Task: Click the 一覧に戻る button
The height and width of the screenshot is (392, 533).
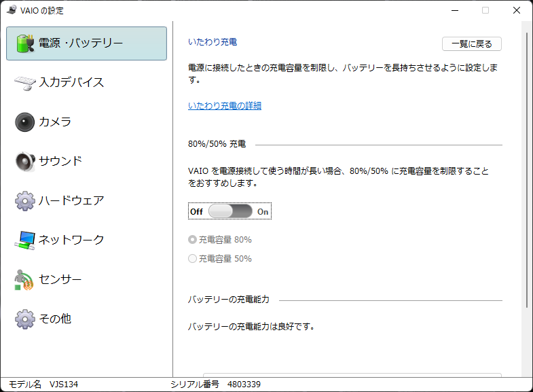Action: [x=471, y=44]
